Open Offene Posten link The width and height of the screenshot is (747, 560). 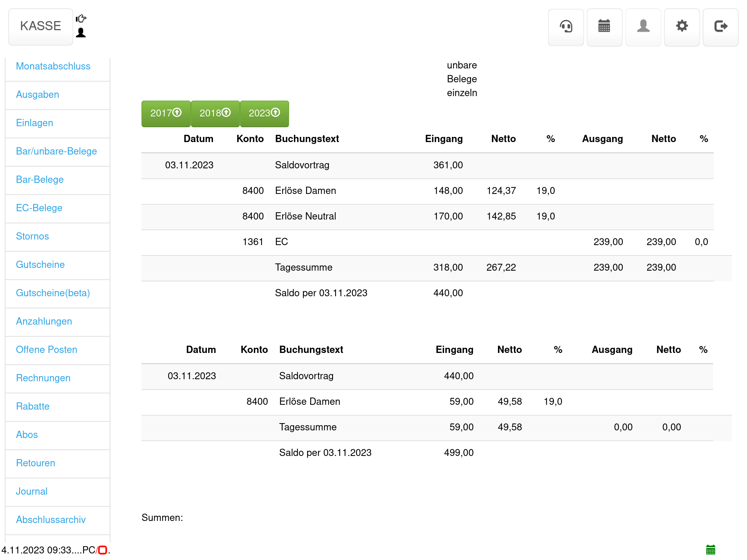(x=47, y=349)
